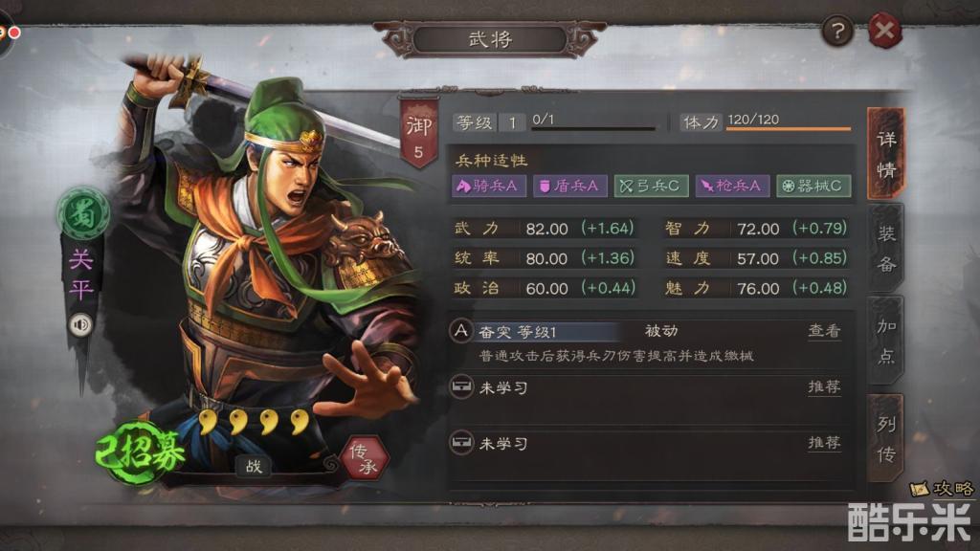The image size is (980, 551).
Task: Switch to the 详情 details tab
Action: 886,154
